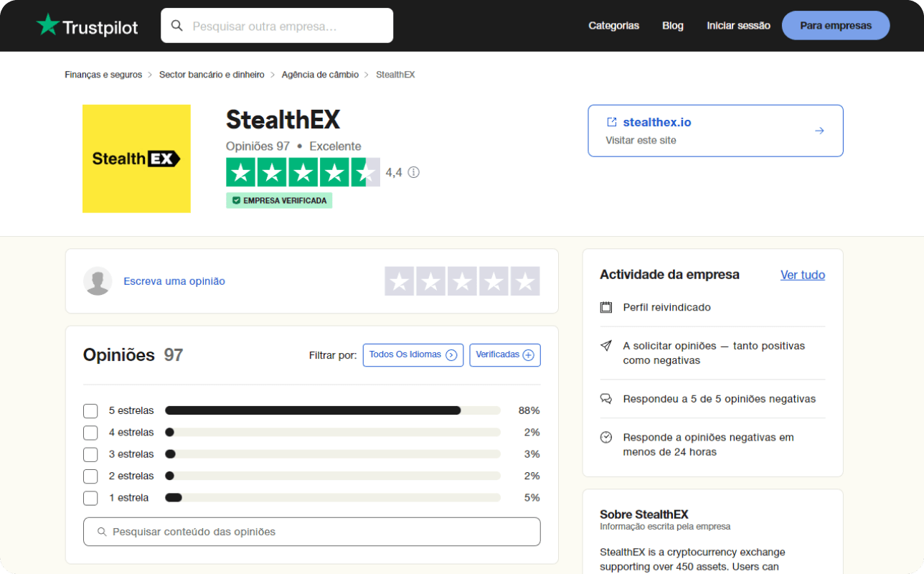Image resolution: width=924 pixels, height=574 pixels.
Task: Click the chat bubbles icon beside Respondeu a 5 de 5
Action: click(606, 399)
